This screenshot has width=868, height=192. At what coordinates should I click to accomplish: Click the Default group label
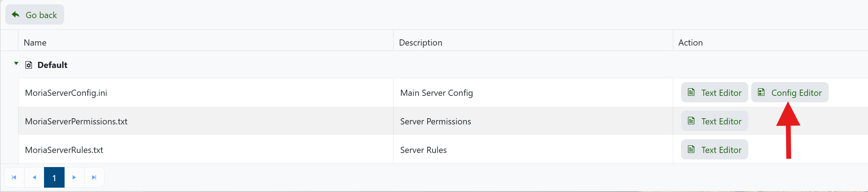click(52, 65)
